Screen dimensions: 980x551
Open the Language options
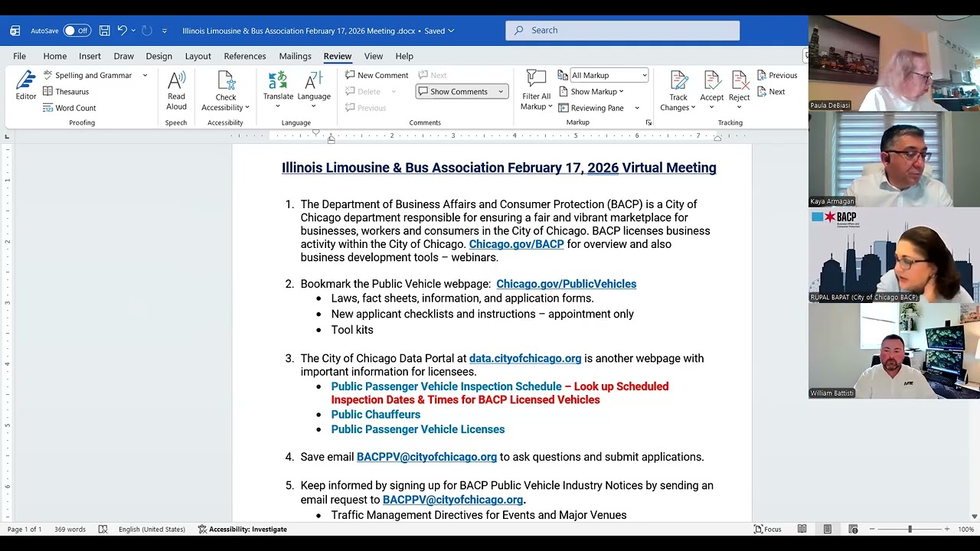314,91
